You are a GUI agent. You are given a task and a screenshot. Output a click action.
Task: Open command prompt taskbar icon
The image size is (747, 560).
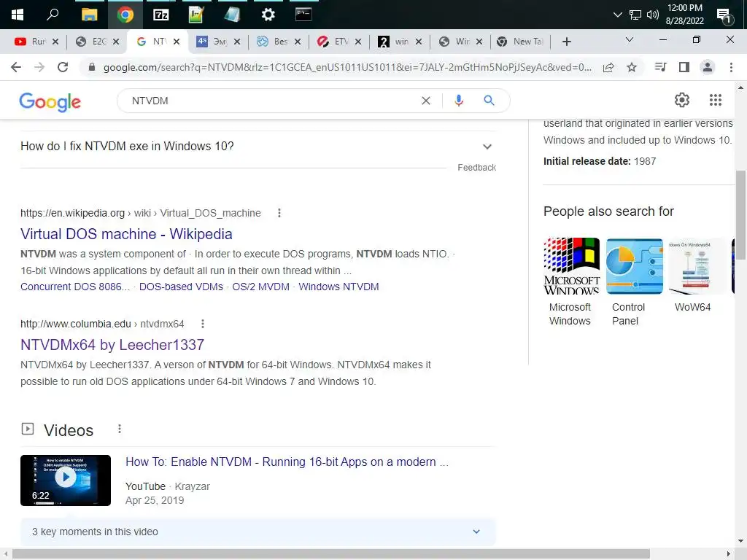[x=303, y=15]
